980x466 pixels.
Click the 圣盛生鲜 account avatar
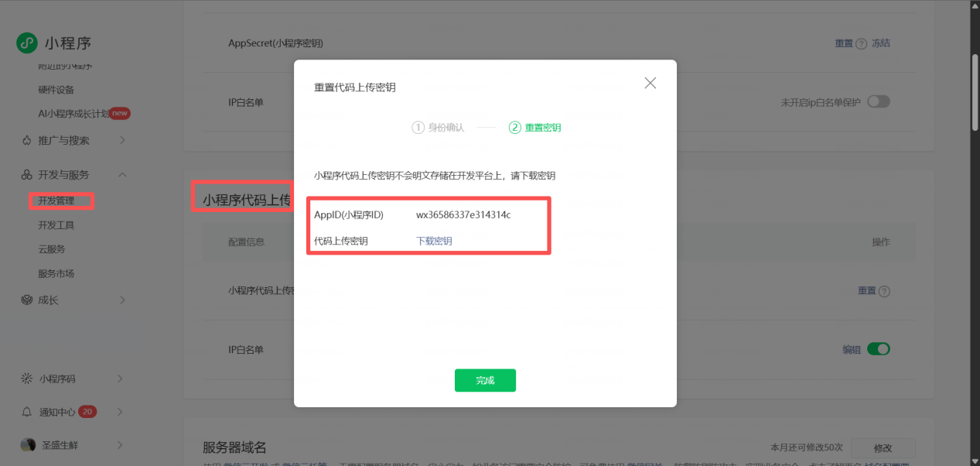(x=28, y=445)
